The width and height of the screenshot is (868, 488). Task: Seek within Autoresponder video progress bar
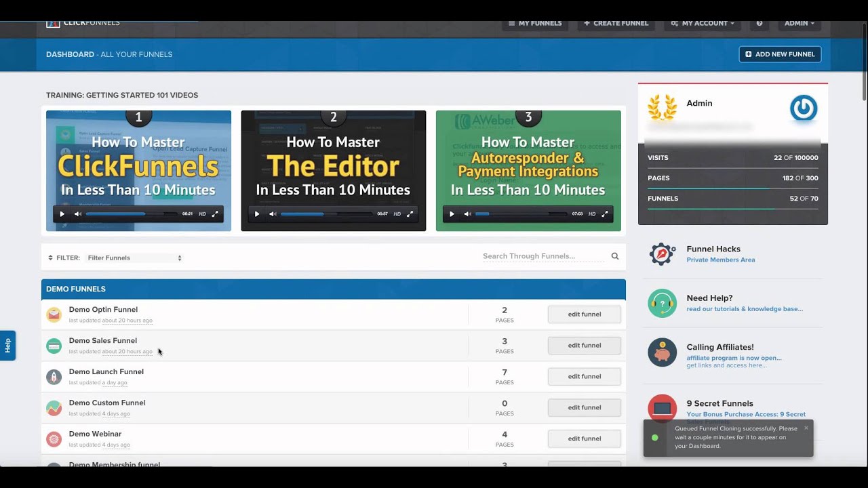tap(521, 214)
